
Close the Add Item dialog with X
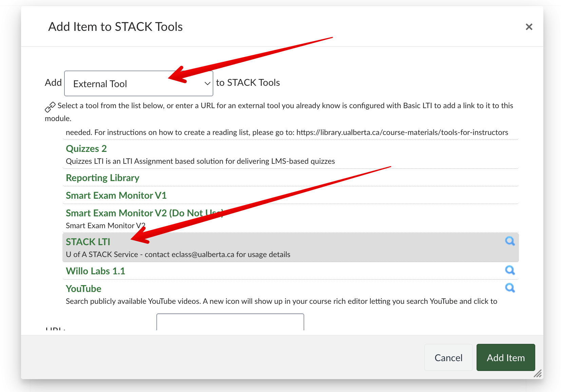tap(529, 27)
